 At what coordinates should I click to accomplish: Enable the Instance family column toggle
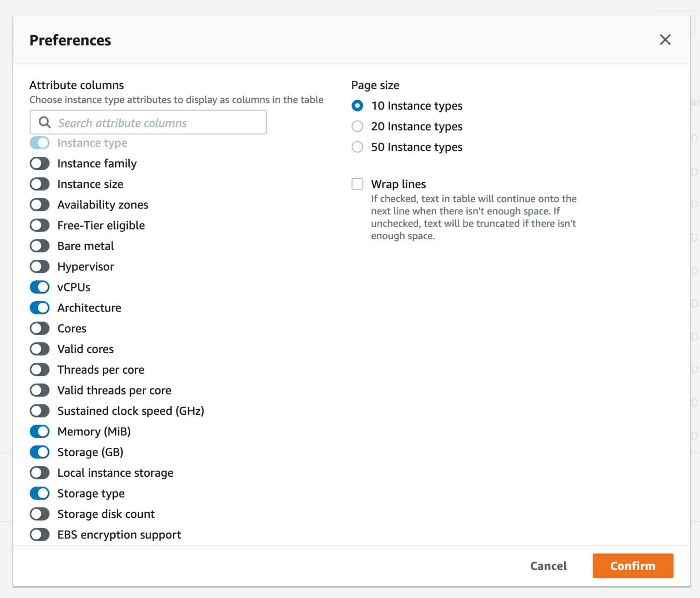(40, 164)
